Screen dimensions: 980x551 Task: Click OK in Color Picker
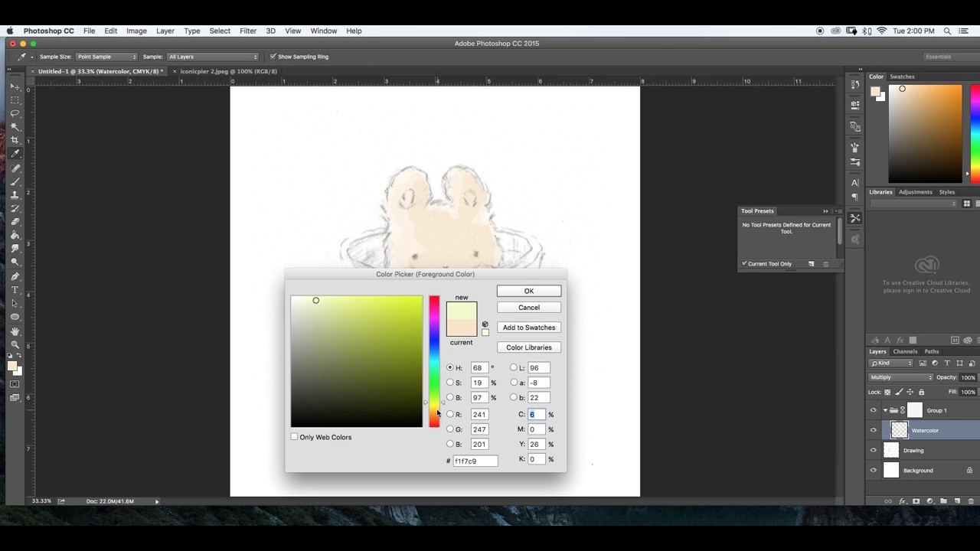(528, 291)
